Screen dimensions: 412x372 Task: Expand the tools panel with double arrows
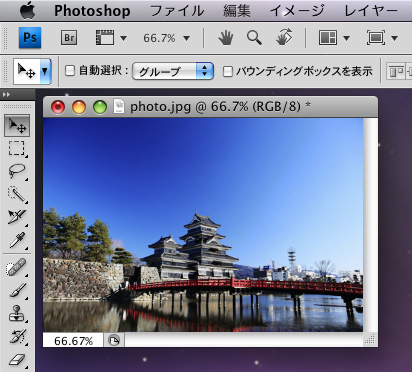point(6,95)
